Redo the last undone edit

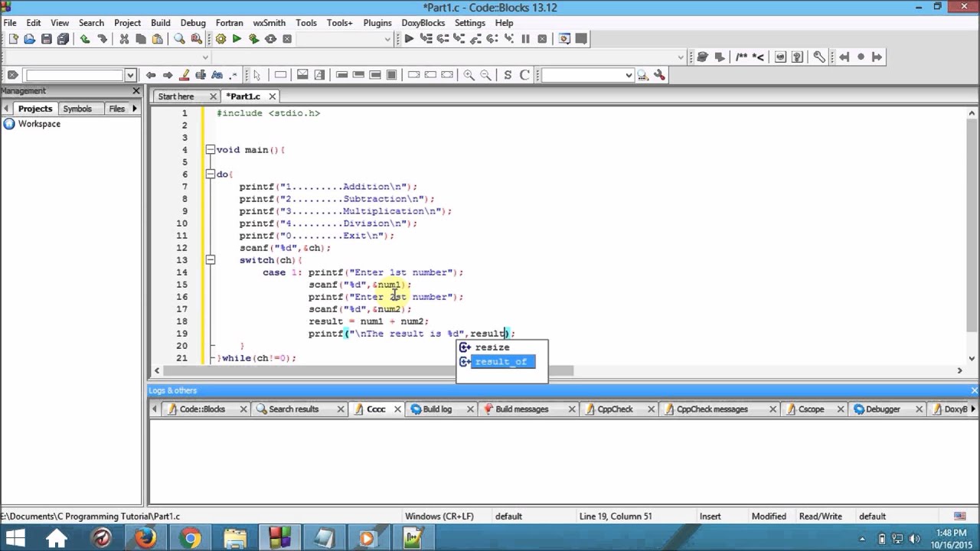(102, 39)
